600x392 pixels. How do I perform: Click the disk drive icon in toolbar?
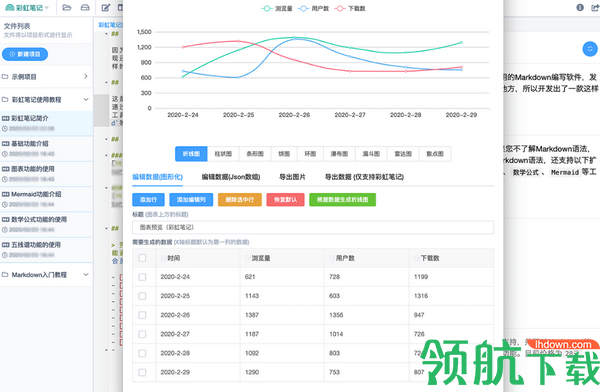pyautogui.click(x=85, y=8)
